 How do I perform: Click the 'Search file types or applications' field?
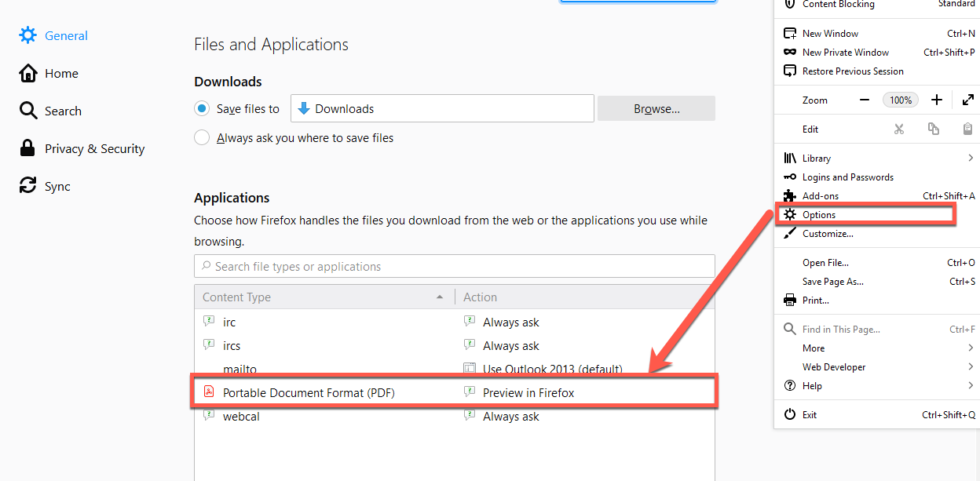[454, 266]
